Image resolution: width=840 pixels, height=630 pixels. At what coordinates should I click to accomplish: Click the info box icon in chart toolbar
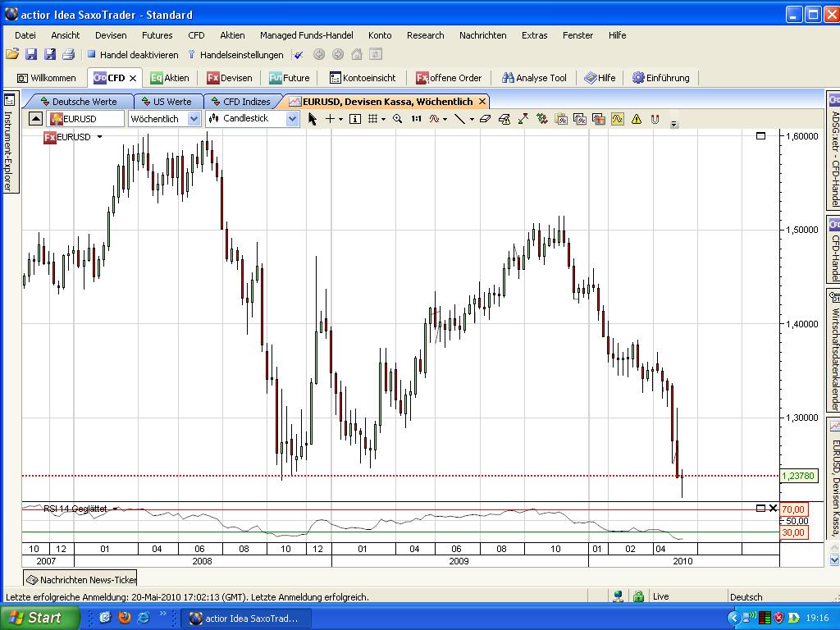tap(354, 119)
